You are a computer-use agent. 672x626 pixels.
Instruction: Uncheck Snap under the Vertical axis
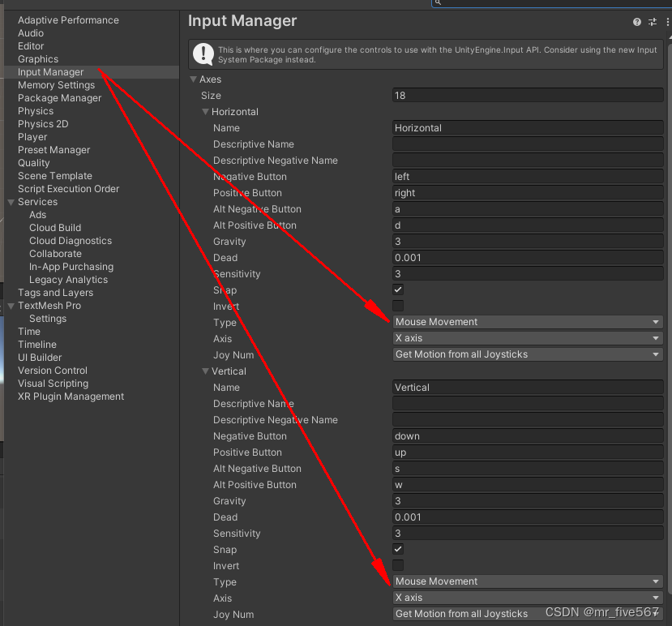tap(397, 549)
